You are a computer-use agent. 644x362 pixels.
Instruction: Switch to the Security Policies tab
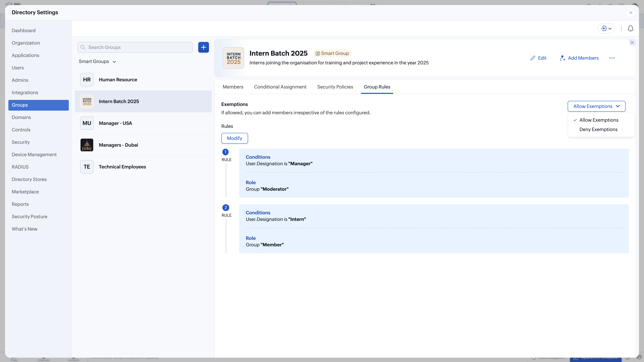[335, 87]
